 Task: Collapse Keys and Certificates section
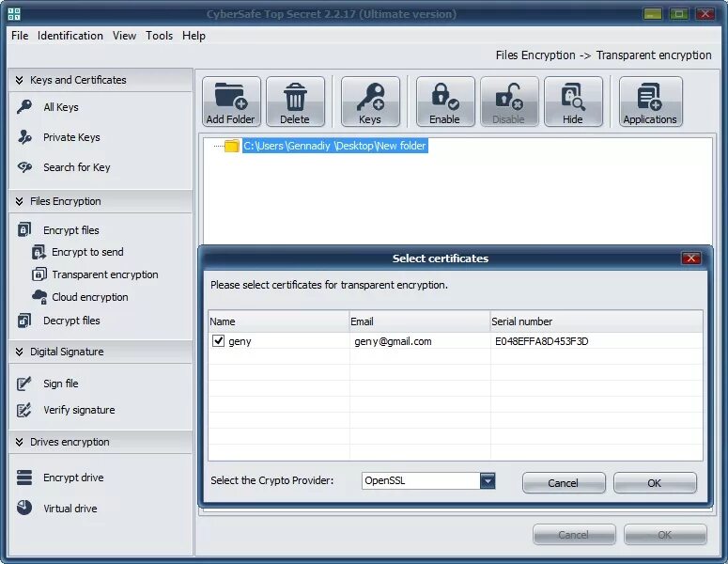(19, 80)
